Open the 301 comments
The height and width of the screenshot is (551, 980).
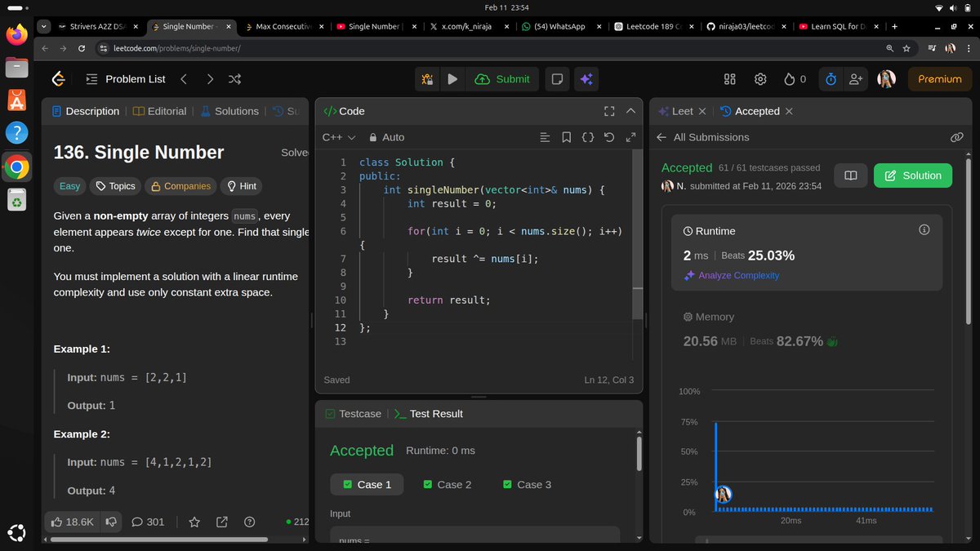pyautogui.click(x=148, y=522)
